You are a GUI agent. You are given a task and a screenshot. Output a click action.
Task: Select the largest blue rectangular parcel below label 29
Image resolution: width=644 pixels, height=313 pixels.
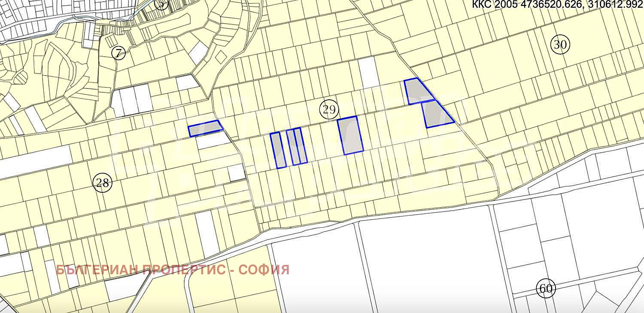point(350,135)
